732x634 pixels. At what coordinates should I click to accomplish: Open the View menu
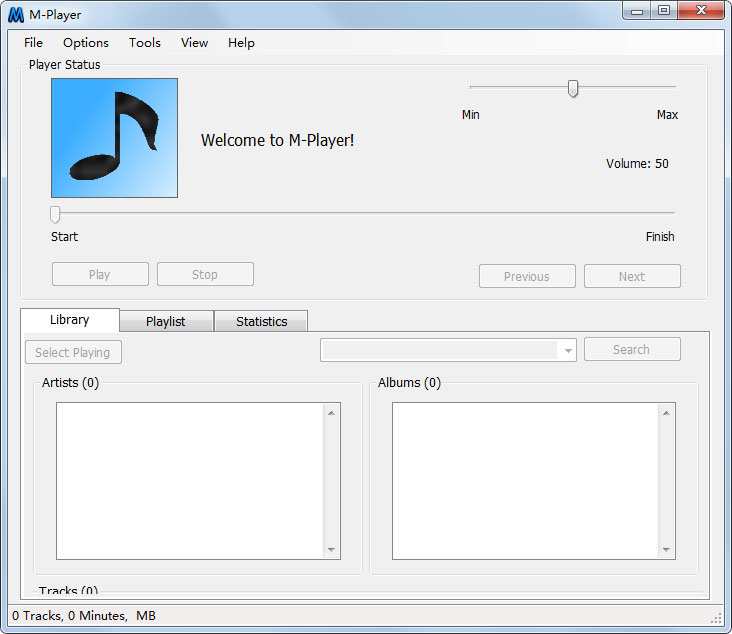(195, 43)
